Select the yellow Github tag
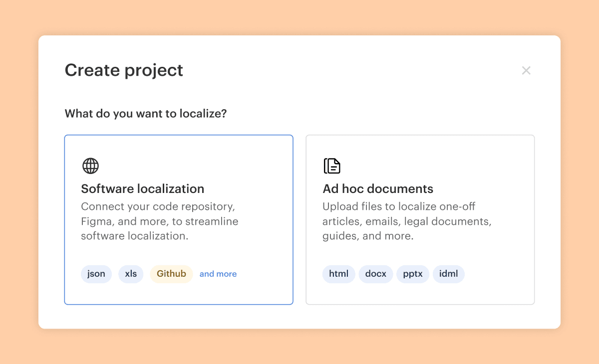The height and width of the screenshot is (364, 599). [171, 274]
